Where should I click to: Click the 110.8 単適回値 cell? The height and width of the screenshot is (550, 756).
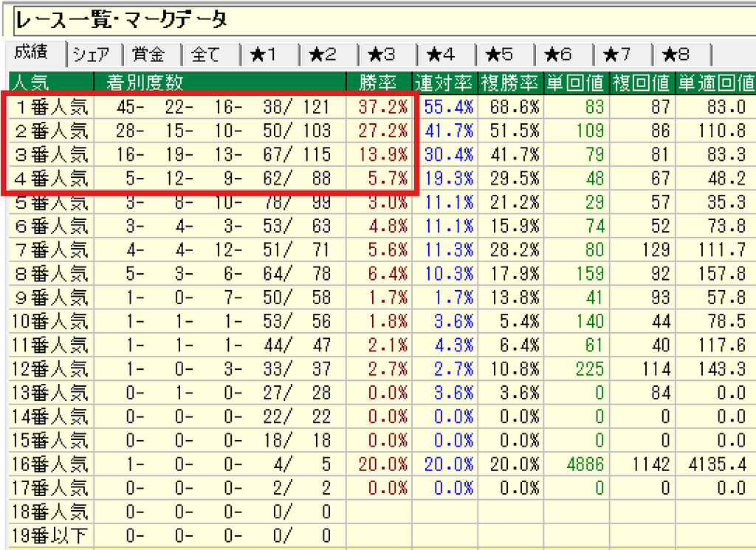click(715, 131)
